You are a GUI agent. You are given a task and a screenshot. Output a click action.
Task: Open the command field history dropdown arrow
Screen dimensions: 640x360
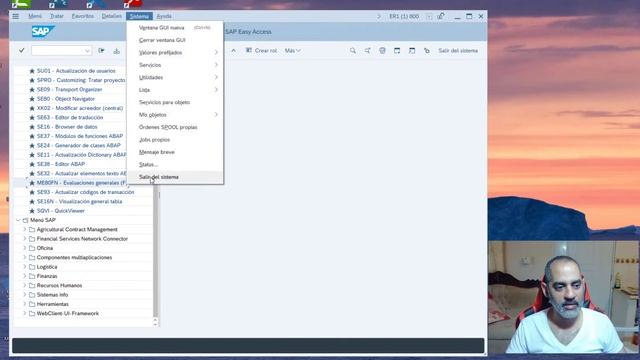coord(87,51)
